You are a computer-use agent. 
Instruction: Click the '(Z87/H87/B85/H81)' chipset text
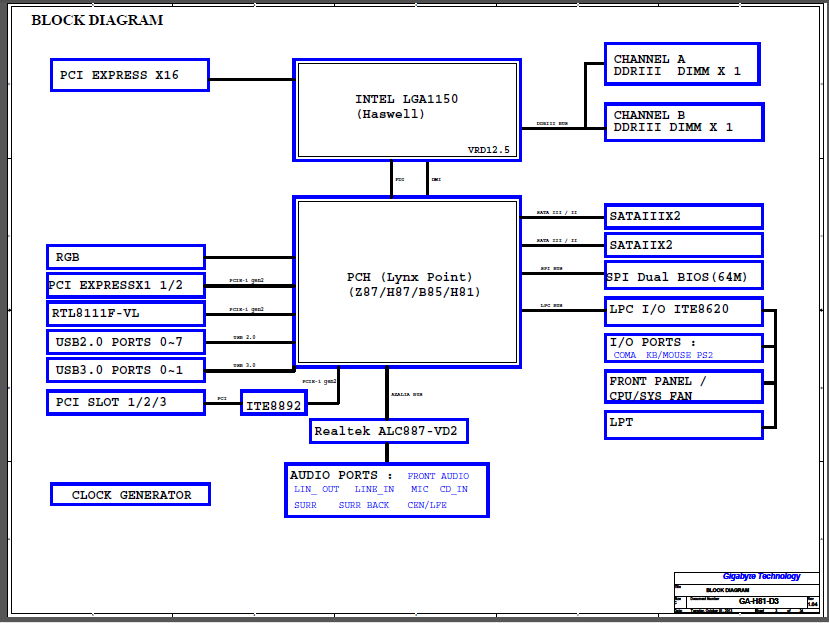[414, 292]
